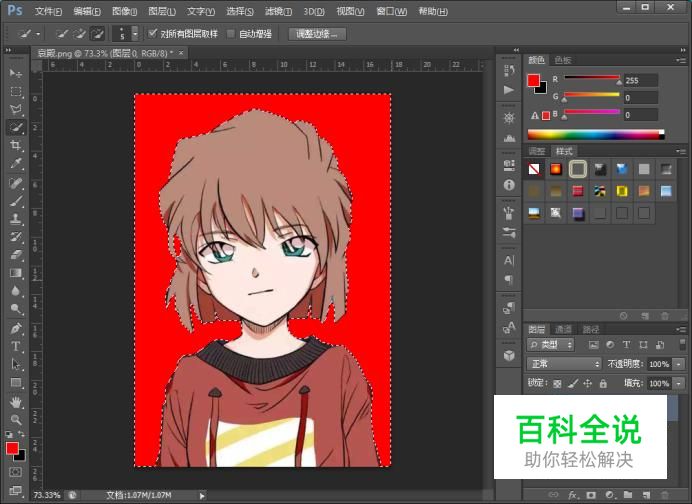This screenshot has width=692, height=504.
Task: Open the Character panel icon
Action: click(509, 260)
